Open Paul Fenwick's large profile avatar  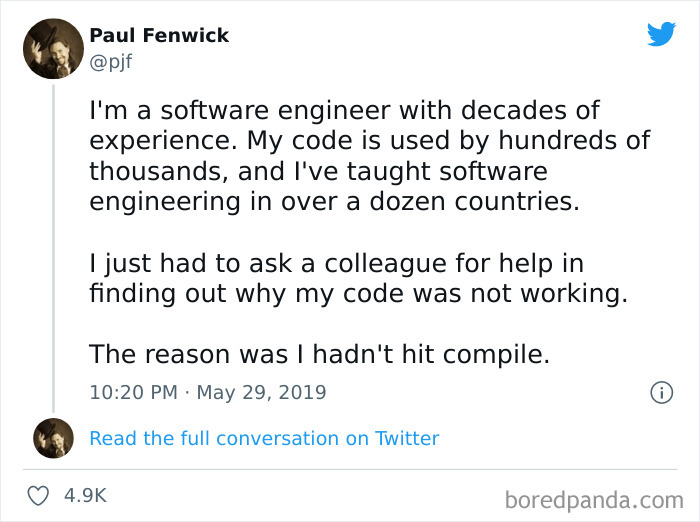pos(54,49)
